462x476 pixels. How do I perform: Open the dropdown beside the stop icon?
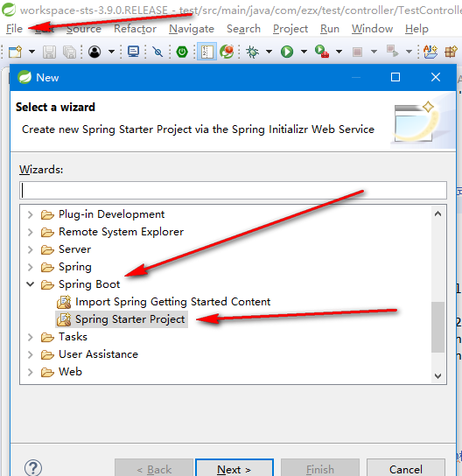374,52
